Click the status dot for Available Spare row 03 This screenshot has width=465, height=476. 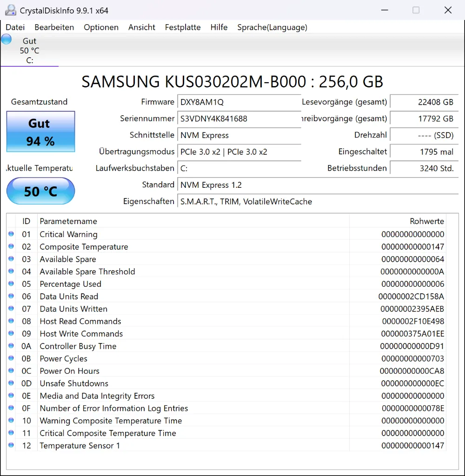[x=11, y=258]
